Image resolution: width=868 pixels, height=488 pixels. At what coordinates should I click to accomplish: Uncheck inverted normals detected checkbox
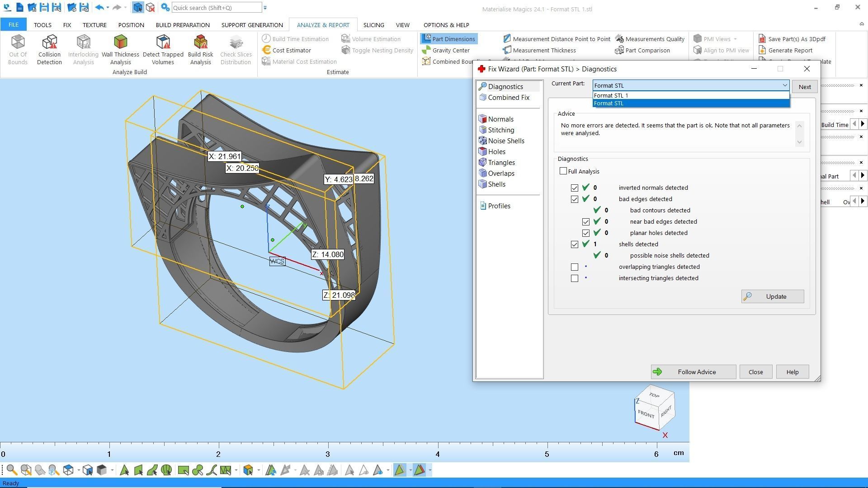(x=575, y=188)
